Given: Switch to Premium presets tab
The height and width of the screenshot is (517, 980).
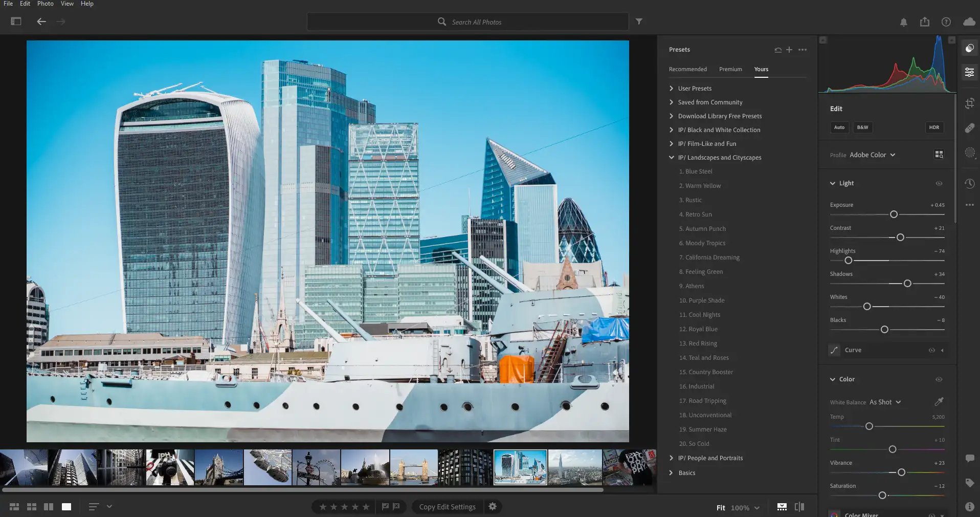Looking at the screenshot, I should (x=730, y=69).
